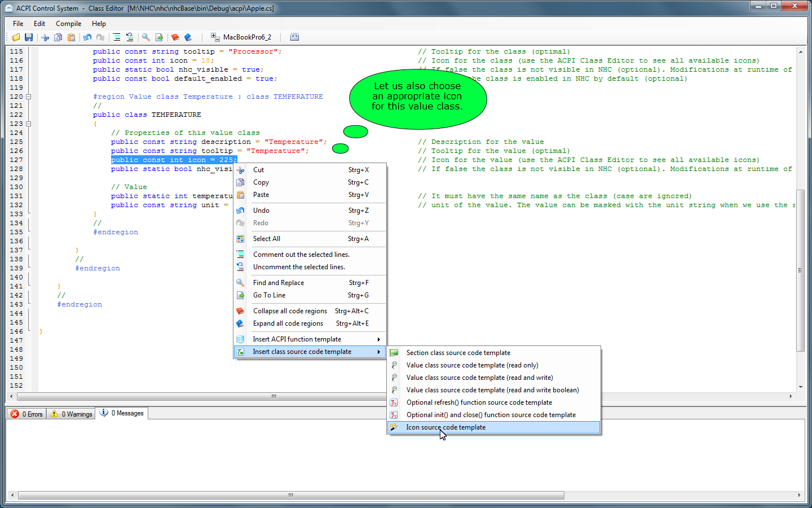
Task: Open Find and Replace via magnifier toolbar icon
Action: (x=146, y=37)
